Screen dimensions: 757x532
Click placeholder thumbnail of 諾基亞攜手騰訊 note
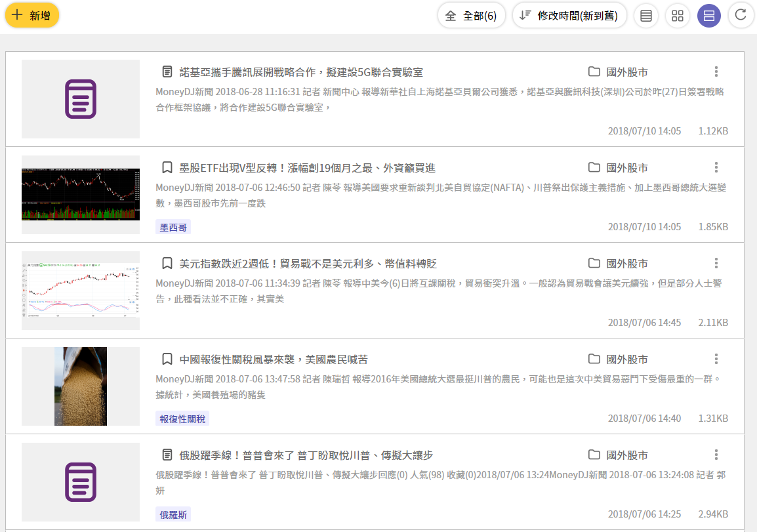click(x=81, y=99)
